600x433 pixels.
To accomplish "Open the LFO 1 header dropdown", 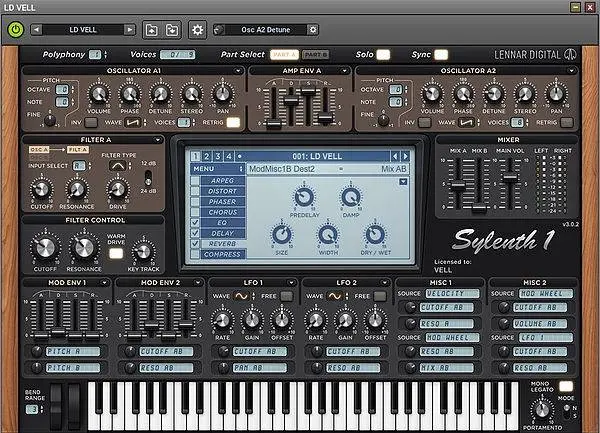I will (291, 283).
